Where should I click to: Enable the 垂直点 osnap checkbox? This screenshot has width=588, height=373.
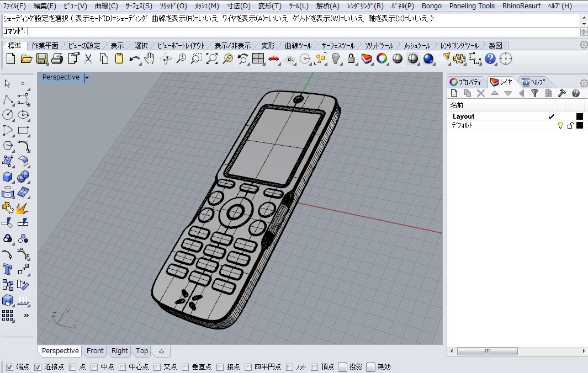pos(186,367)
